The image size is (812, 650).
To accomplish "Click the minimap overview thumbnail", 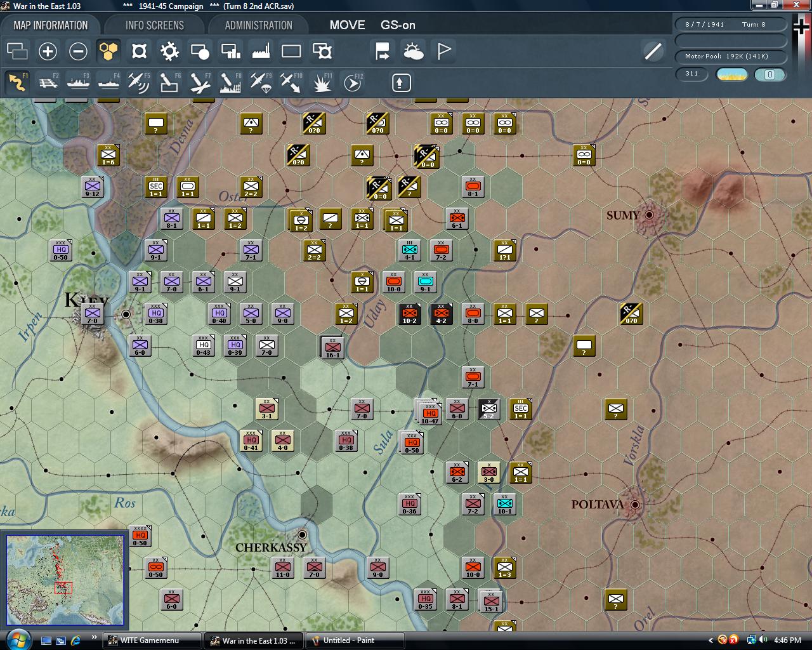I will click(x=65, y=580).
